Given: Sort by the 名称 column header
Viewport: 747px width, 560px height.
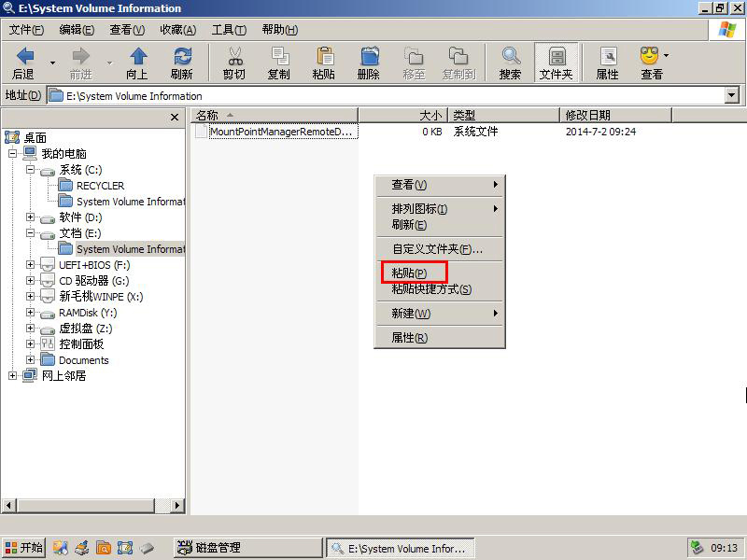Looking at the screenshot, I should (x=275, y=115).
